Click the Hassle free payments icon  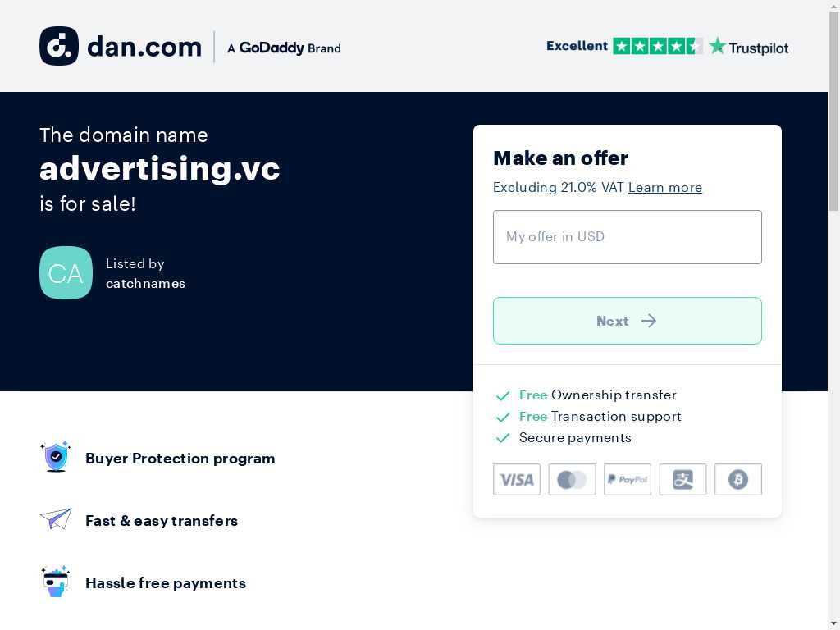coord(56,582)
